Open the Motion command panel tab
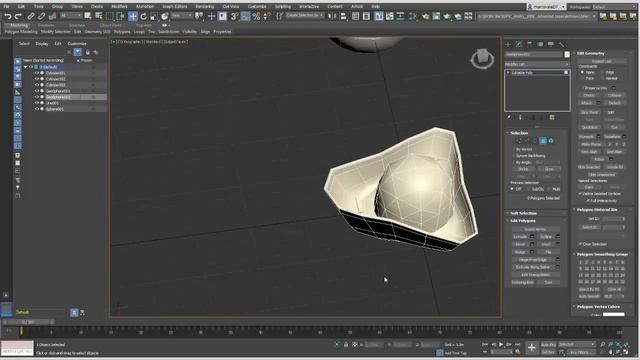The height and width of the screenshot is (360, 640). [x=540, y=44]
